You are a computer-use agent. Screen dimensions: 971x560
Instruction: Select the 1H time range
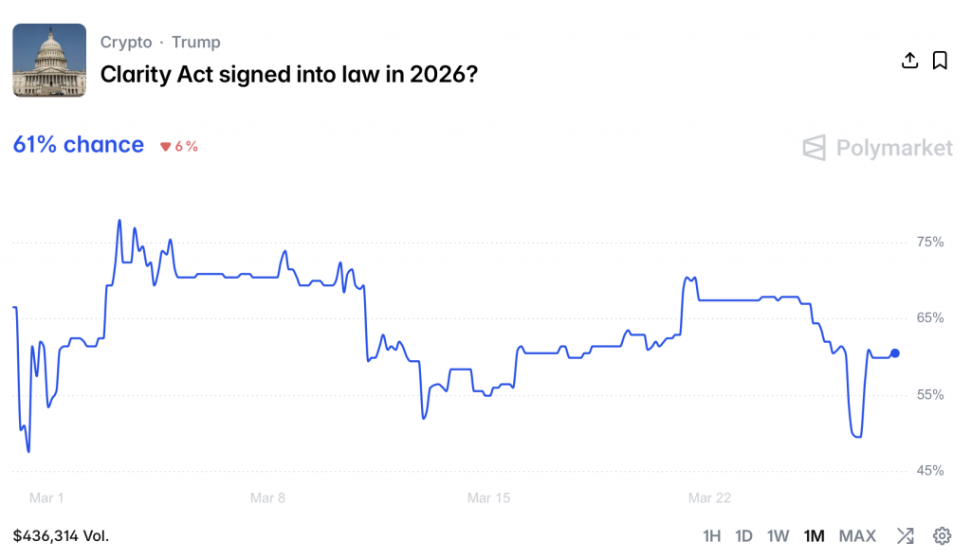coord(712,536)
